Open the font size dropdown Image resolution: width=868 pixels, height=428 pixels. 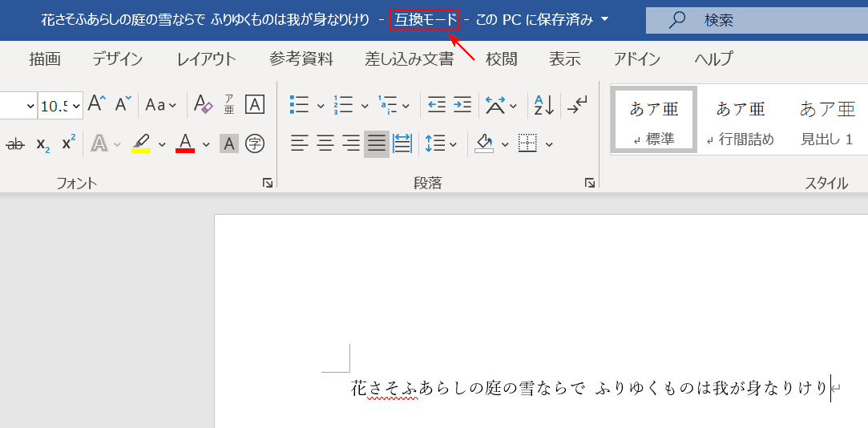tap(76, 105)
